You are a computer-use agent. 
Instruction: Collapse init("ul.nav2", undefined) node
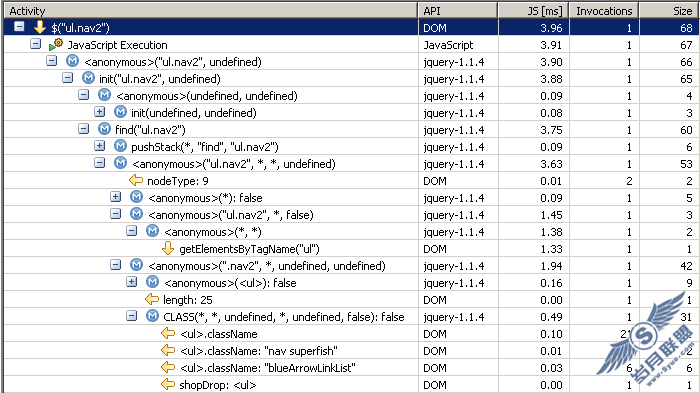click(x=67, y=78)
